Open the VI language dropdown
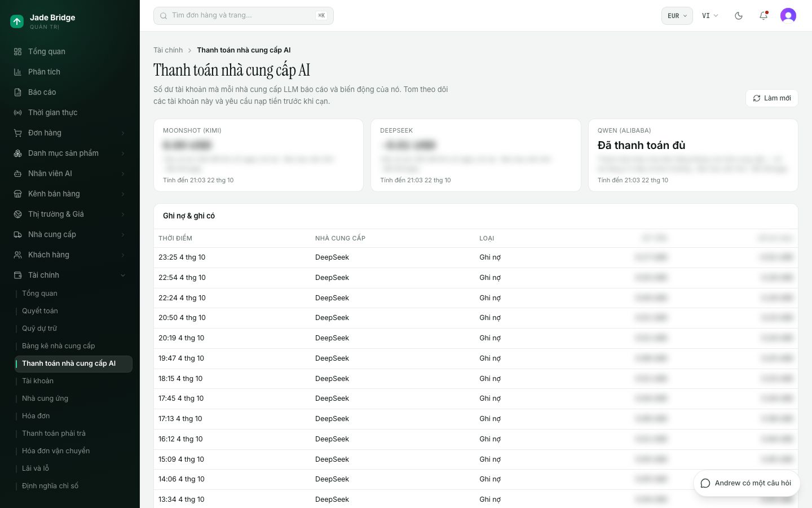This screenshot has height=508, width=812. 710,16
